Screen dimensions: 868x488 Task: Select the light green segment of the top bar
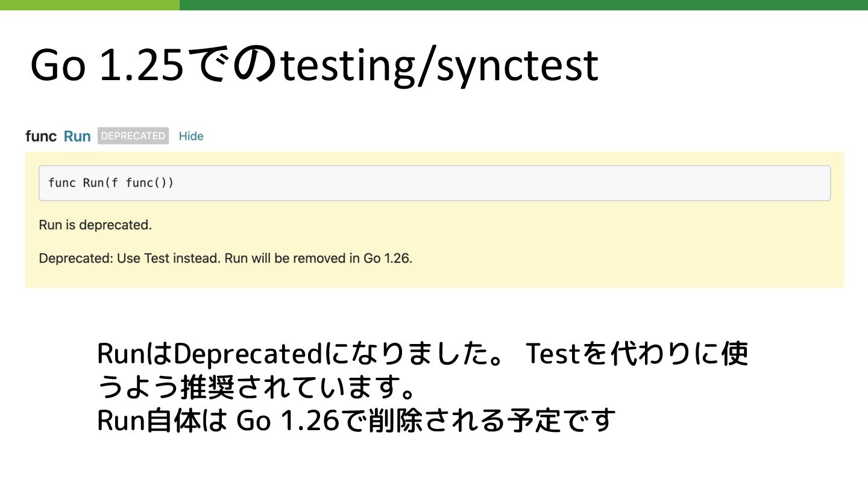coord(90,5)
